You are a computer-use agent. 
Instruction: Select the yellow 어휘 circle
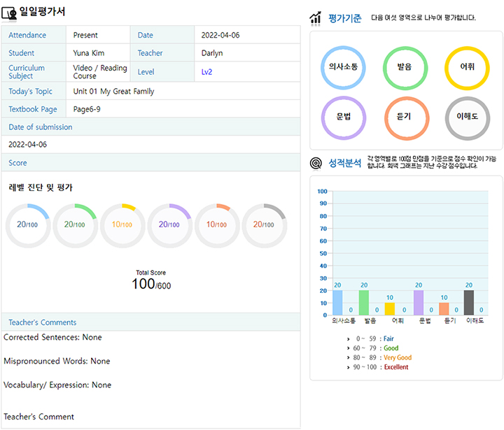tap(466, 68)
